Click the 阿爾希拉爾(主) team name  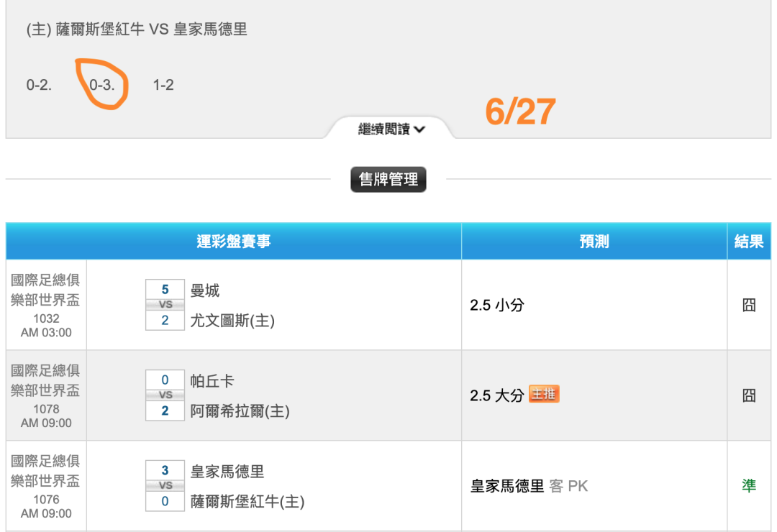coord(240,411)
